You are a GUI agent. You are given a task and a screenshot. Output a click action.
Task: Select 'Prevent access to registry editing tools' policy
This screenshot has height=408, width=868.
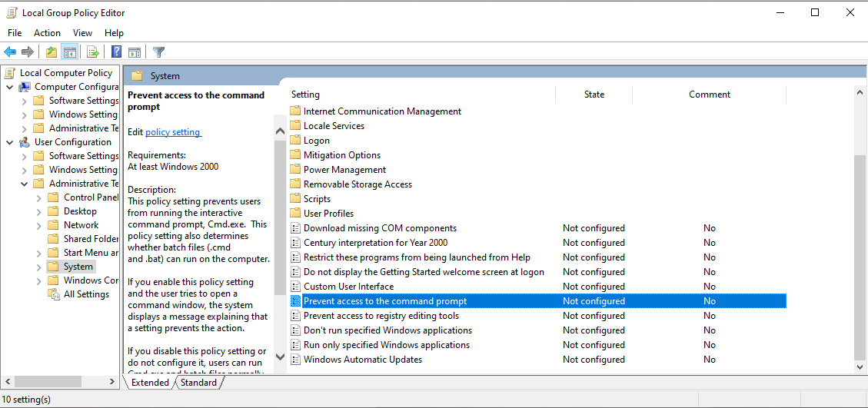[x=381, y=316]
